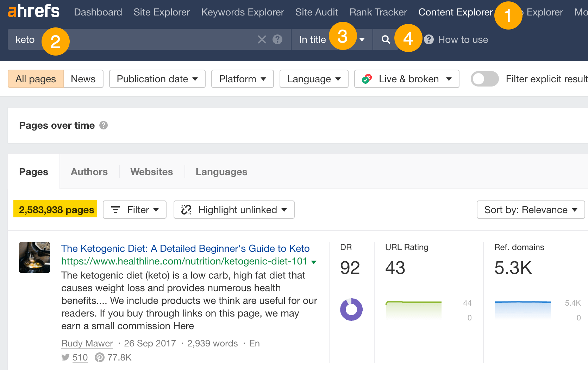588x370 pixels.
Task: Click the status icon beside Live & broken
Action: (367, 79)
